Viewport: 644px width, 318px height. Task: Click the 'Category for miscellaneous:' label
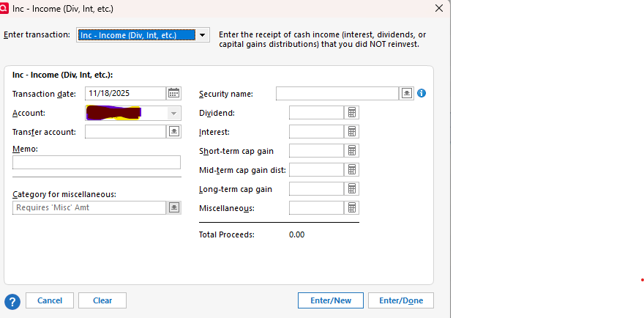pos(64,194)
